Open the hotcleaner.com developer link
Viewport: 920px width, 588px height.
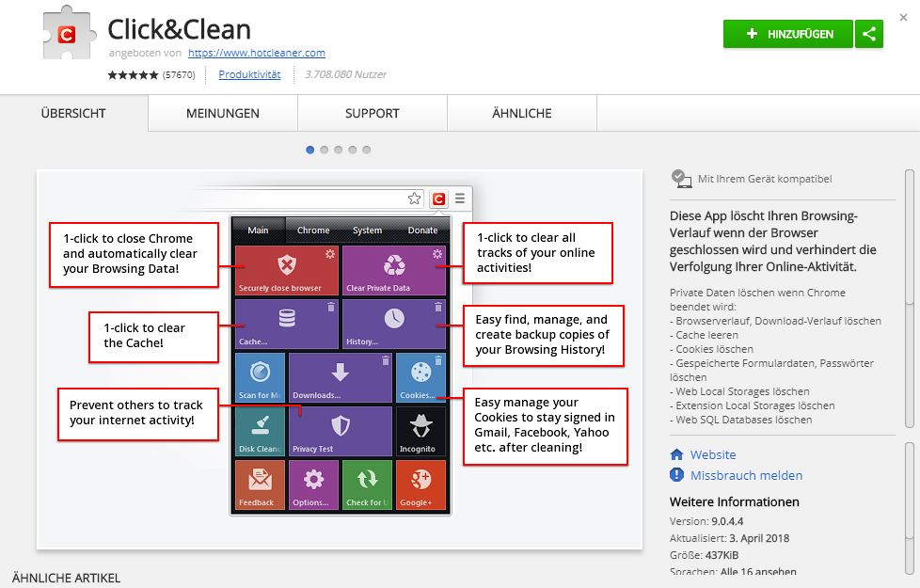257,53
